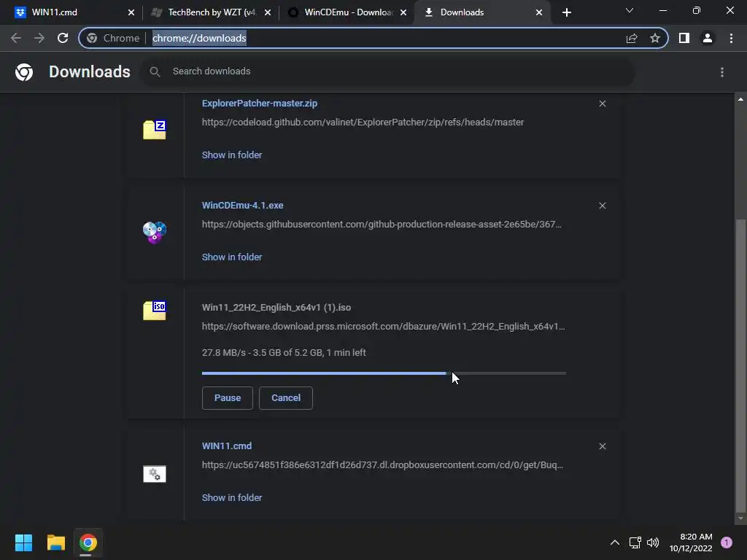The width and height of the screenshot is (747, 560).
Task: Click the scrollbar up arrow
Action: [740, 99]
